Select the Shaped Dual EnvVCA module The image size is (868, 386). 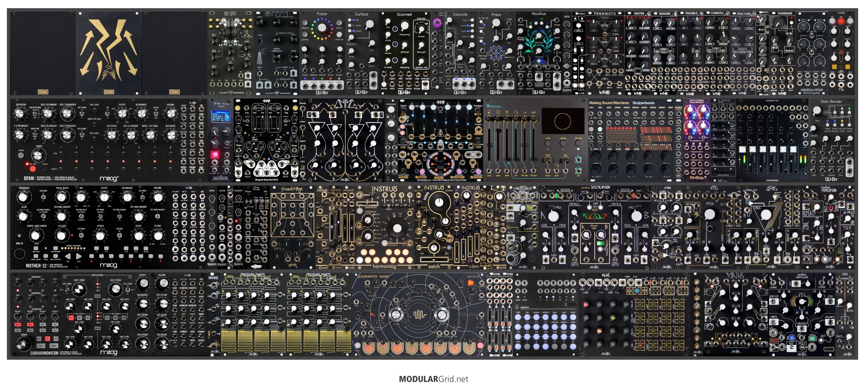pos(266,140)
